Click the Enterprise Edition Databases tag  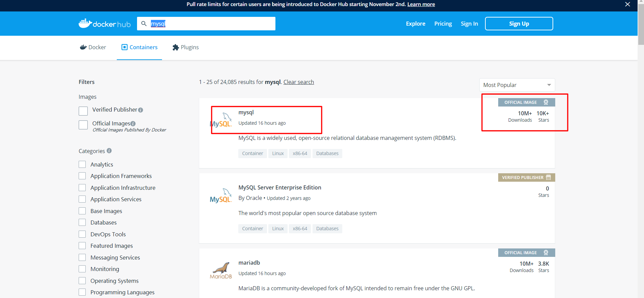(327, 229)
